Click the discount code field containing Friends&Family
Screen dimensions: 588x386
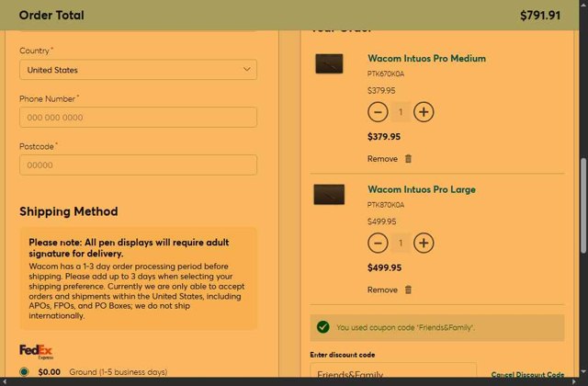click(393, 370)
